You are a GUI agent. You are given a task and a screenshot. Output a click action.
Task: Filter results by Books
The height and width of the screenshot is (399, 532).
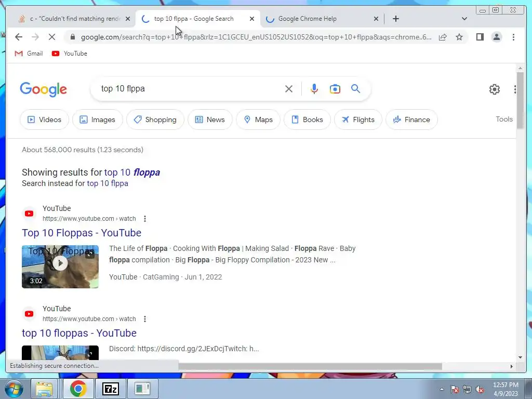click(307, 119)
